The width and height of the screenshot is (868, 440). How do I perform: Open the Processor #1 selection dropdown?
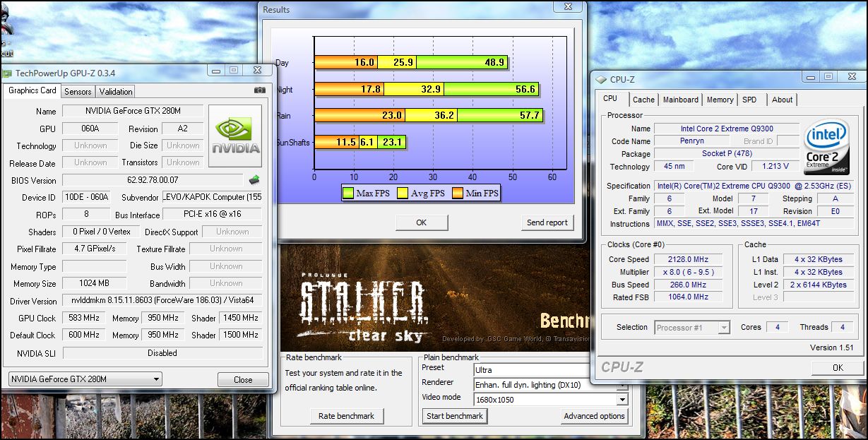tap(723, 328)
